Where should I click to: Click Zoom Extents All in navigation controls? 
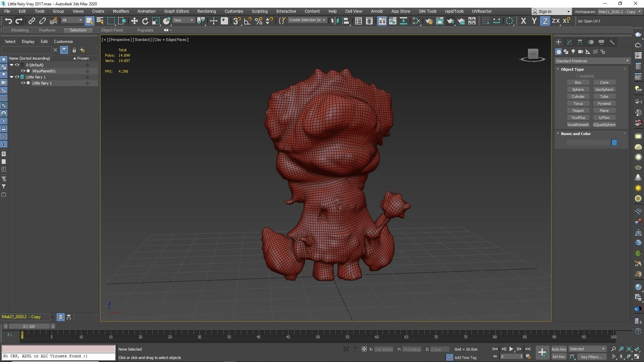click(637, 349)
